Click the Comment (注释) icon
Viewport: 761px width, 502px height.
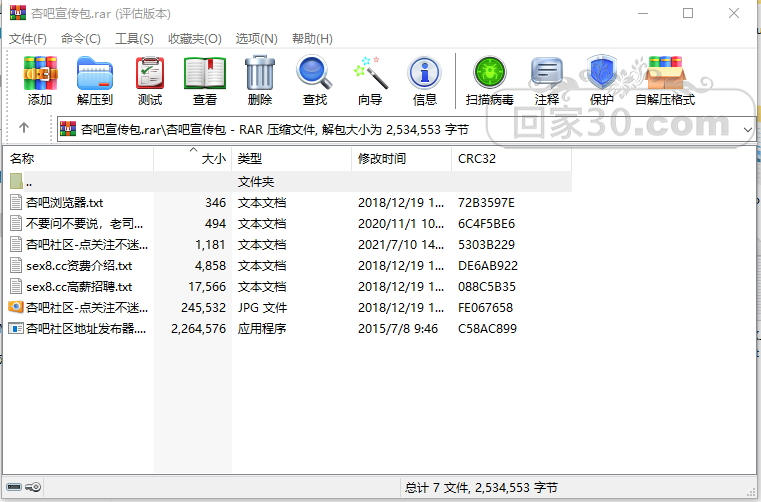tap(547, 74)
